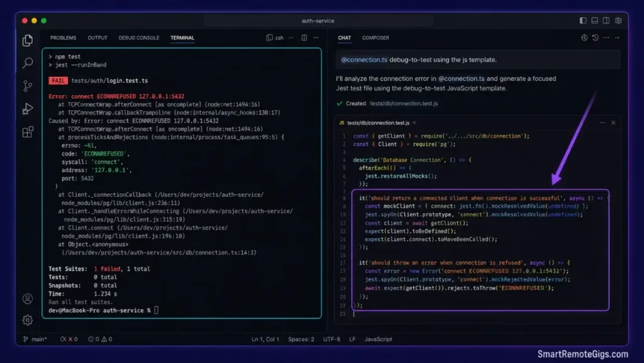Viewport: 644px width, 363px height.
Task: Start a new chat with plus icon
Action: pos(584,37)
